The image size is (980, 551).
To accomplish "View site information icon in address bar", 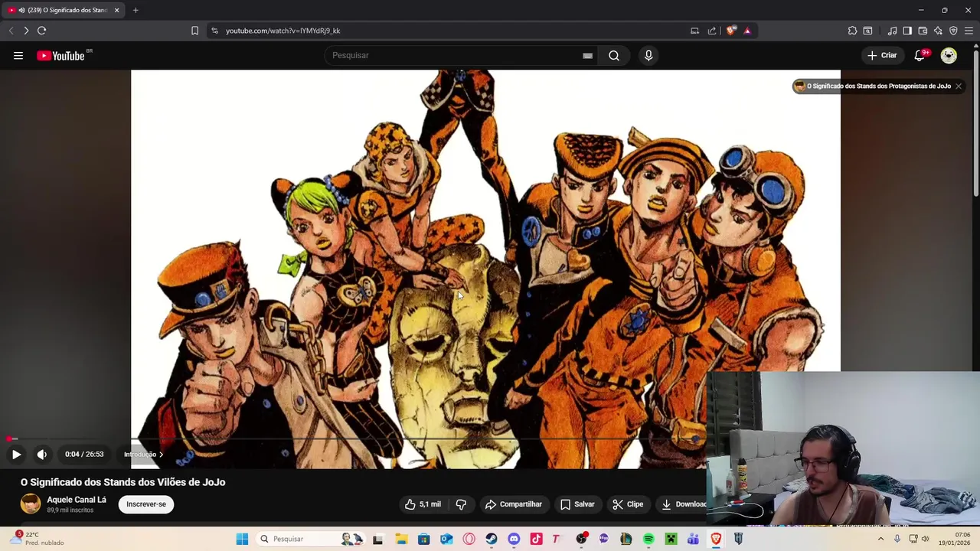I will click(x=214, y=31).
